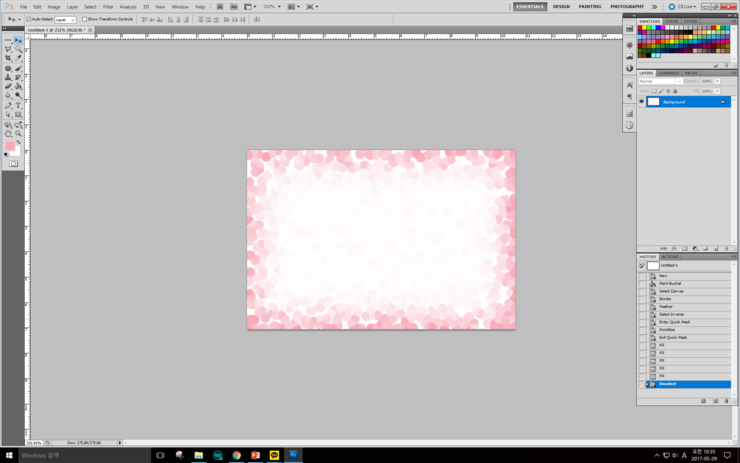Open the zoom level 232% dropdown

pyautogui.click(x=271, y=6)
